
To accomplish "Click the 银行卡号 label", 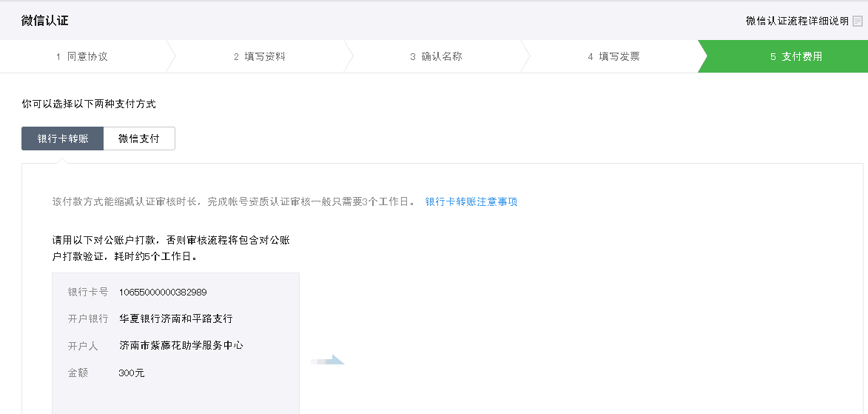I will pos(88,292).
